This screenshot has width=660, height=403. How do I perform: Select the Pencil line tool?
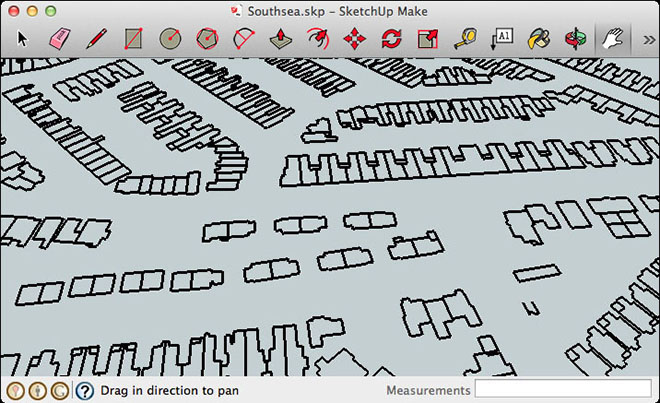click(x=96, y=39)
